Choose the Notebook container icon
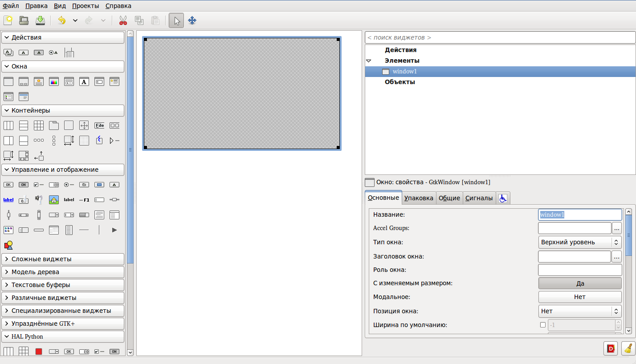 coord(54,125)
